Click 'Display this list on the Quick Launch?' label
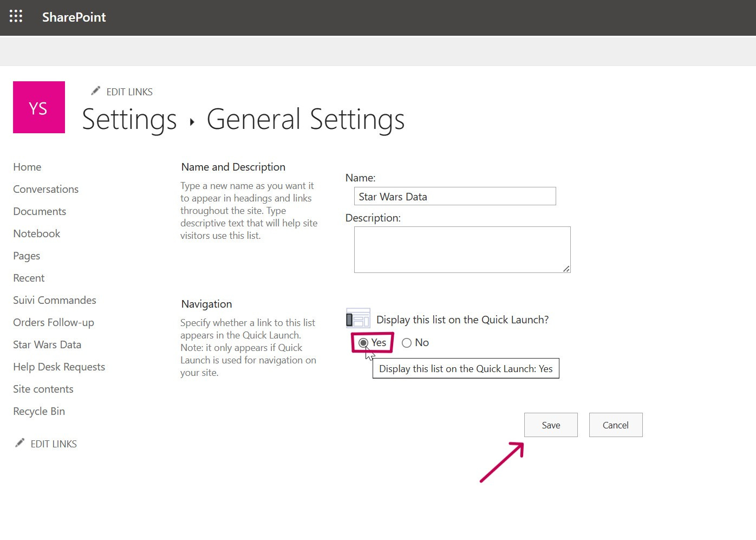 [x=462, y=320]
